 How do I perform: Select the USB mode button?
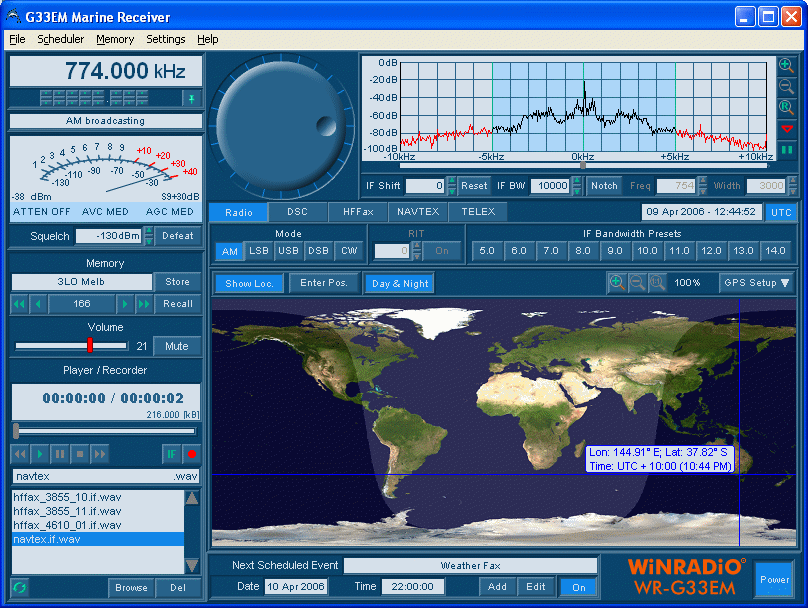288,251
